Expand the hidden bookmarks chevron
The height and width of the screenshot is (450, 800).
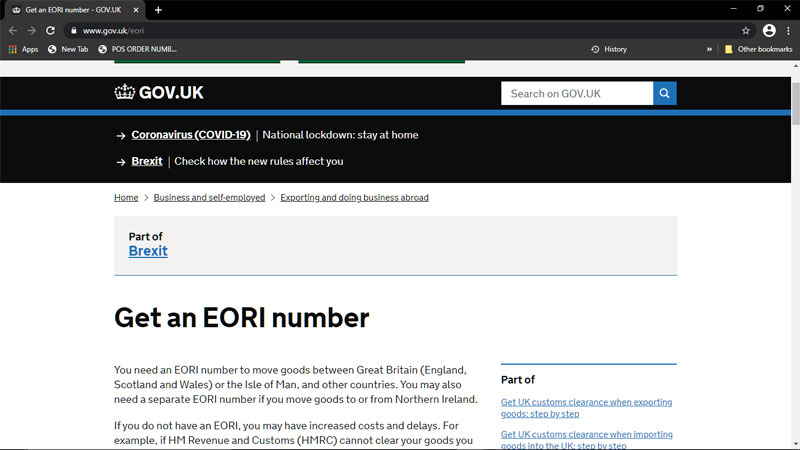click(709, 49)
